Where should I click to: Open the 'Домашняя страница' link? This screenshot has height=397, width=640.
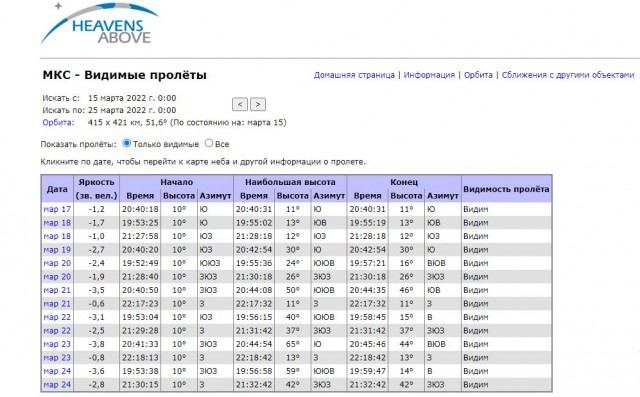pos(354,75)
